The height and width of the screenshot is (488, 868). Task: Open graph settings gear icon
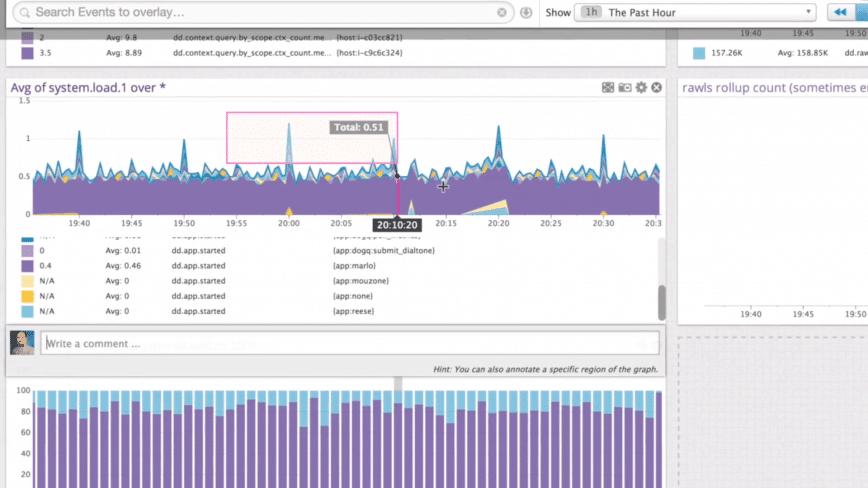pos(641,87)
